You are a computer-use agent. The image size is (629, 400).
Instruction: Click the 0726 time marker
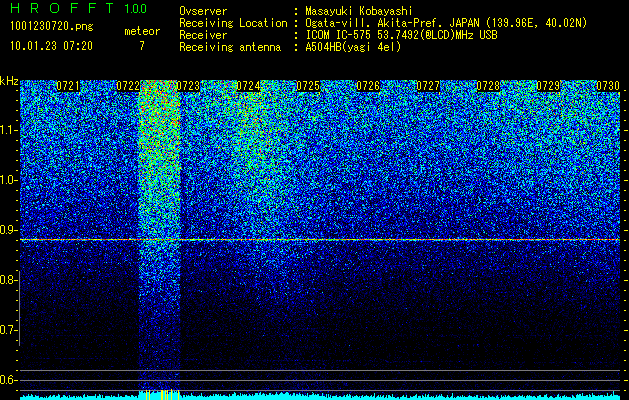pos(368,86)
